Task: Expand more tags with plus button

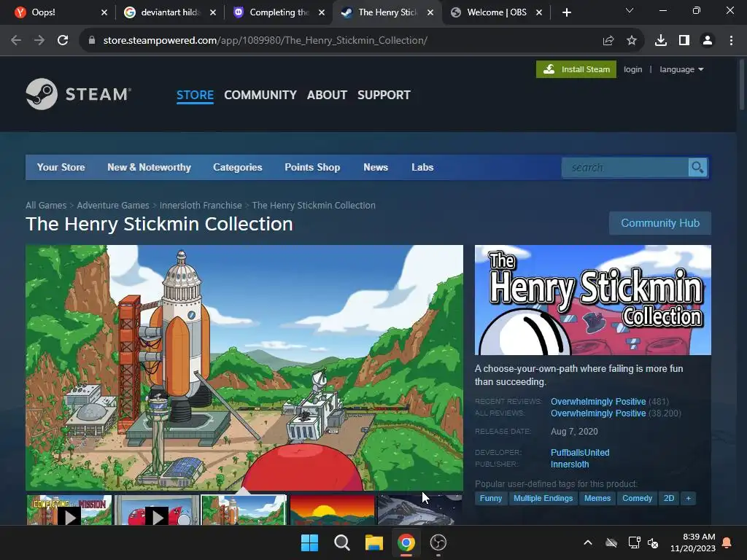Action: [688, 499]
